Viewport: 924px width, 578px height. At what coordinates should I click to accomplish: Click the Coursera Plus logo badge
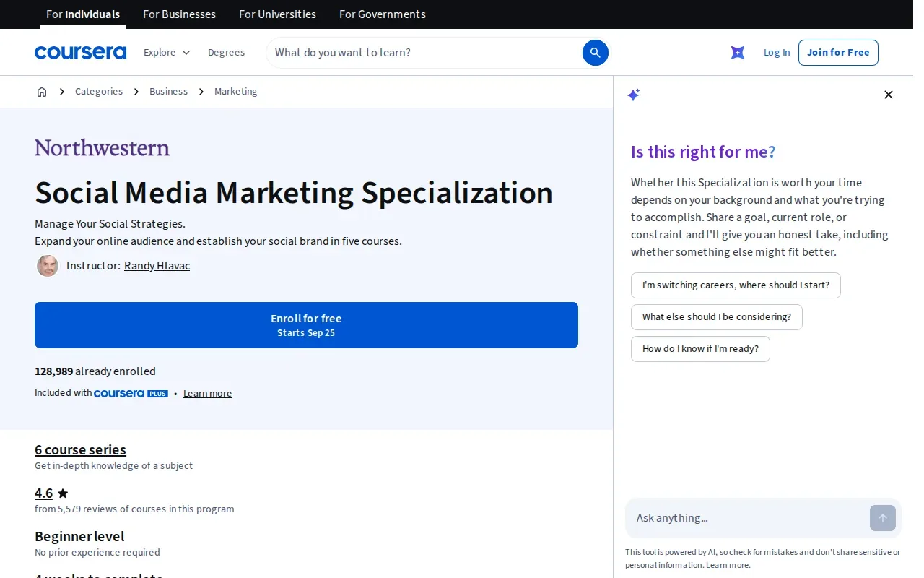click(131, 393)
